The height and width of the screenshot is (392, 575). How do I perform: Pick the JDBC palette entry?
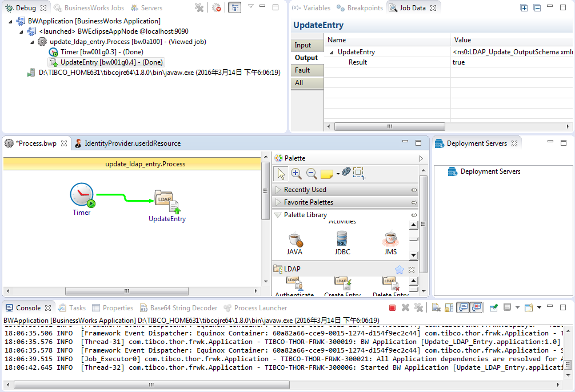pos(342,243)
